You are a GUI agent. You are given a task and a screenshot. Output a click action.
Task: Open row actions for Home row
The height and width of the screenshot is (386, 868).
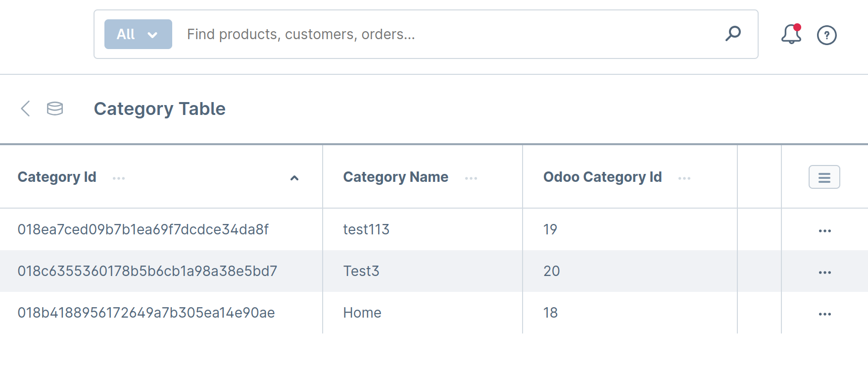click(824, 314)
